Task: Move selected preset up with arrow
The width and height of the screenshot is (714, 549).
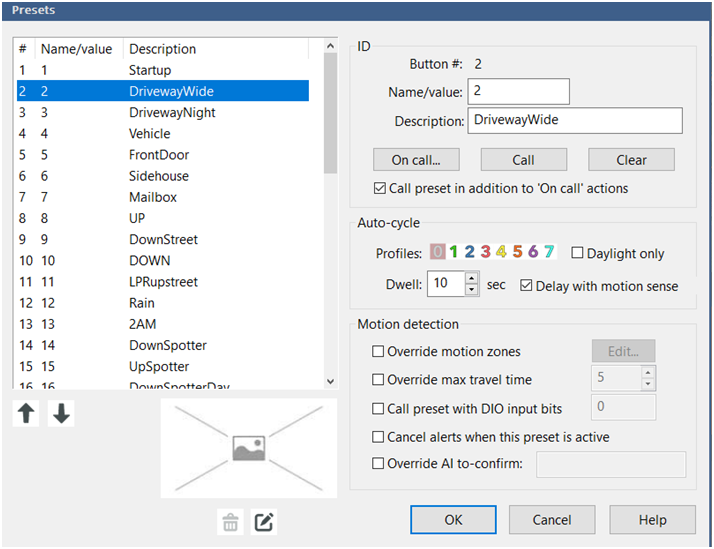Action: click(x=26, y=413)
